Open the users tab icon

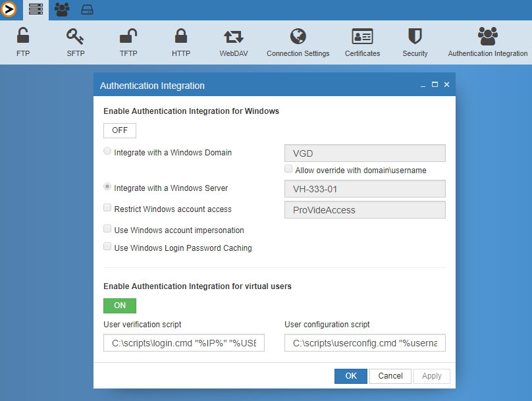click(x=62, y=9)
